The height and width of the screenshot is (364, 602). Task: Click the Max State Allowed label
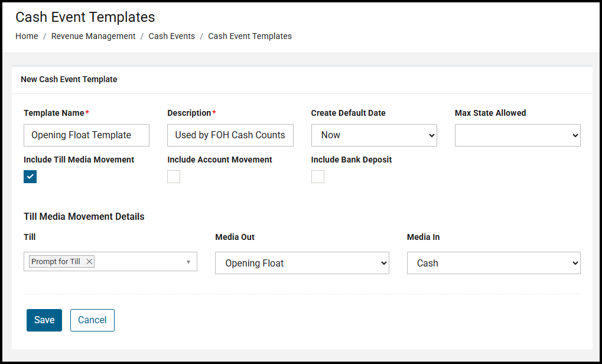(x=490, y=113)
